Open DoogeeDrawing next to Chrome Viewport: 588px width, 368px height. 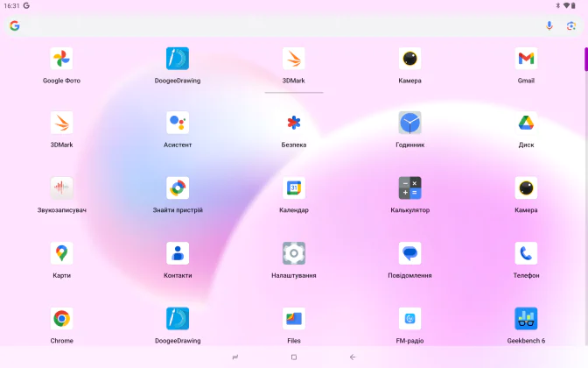coord(178,319)
